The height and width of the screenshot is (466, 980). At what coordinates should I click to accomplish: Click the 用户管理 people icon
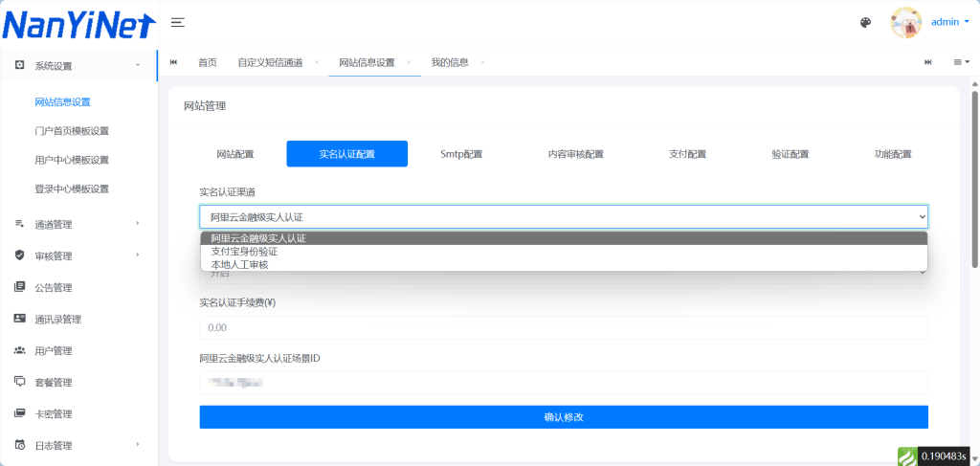19,350
